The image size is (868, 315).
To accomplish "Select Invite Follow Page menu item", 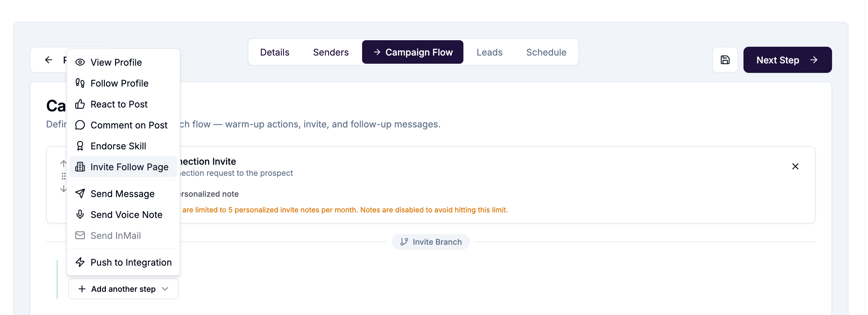I will click(x=123, y=167).
